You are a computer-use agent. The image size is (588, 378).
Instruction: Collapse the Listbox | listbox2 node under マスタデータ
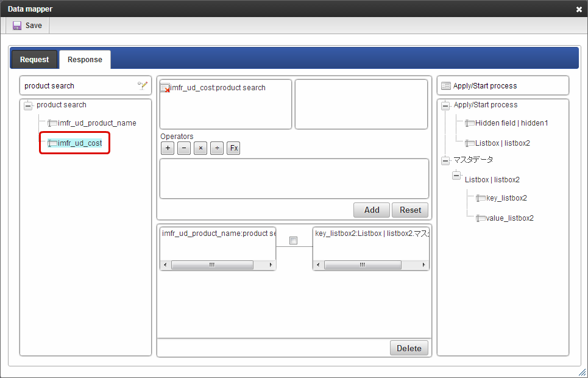pos(456,176)
